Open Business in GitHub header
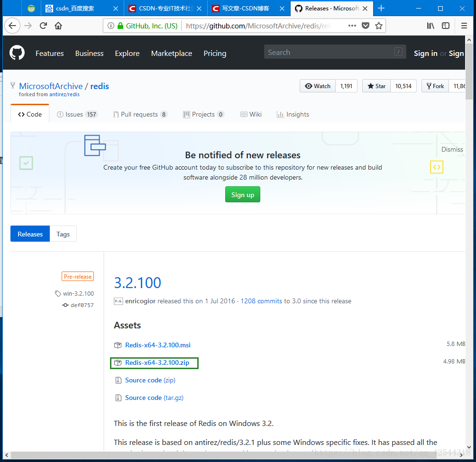Screen dimensions: 476x462 pyautogui.click(x=89, y=54)
